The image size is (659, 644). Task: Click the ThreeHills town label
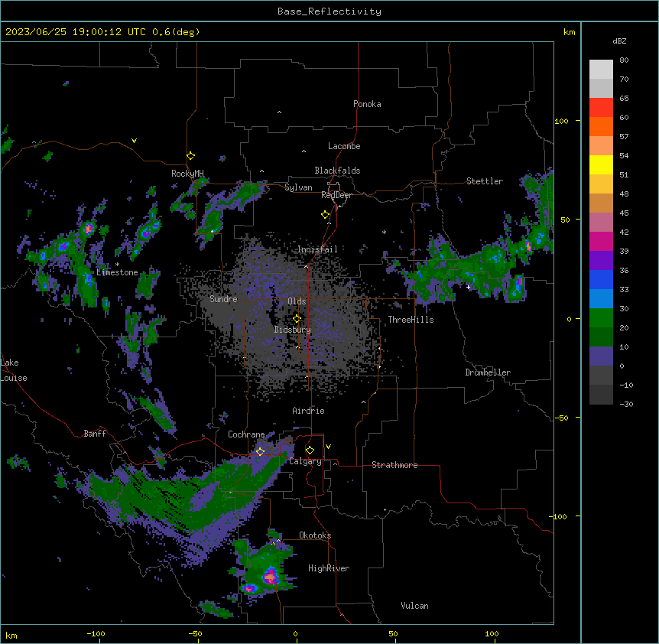pos(411,320)
